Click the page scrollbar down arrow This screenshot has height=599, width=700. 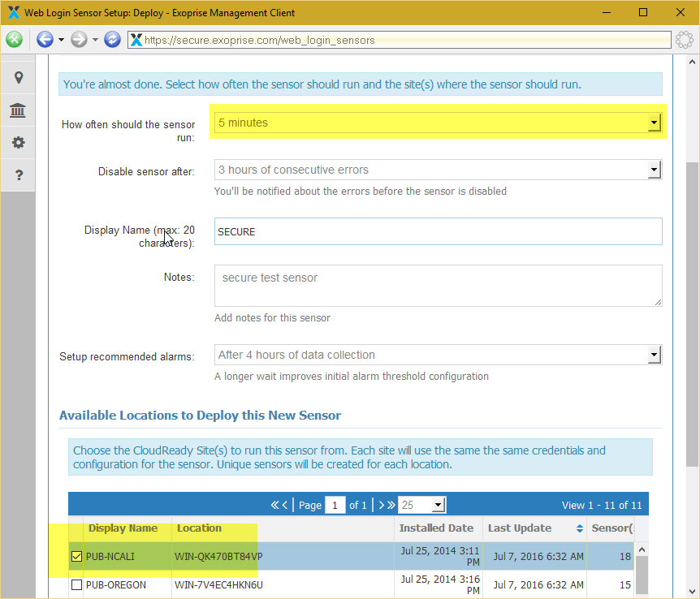(x=692, y=592)
